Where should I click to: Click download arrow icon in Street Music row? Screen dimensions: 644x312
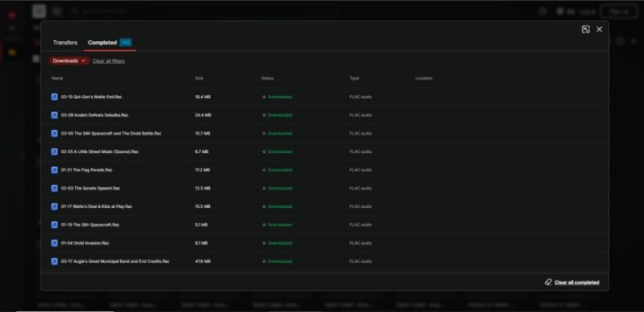point(264,152)
